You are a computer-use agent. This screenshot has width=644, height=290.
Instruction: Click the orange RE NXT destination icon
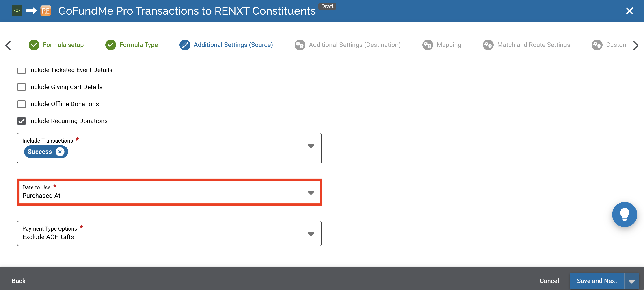coord(46,11)
